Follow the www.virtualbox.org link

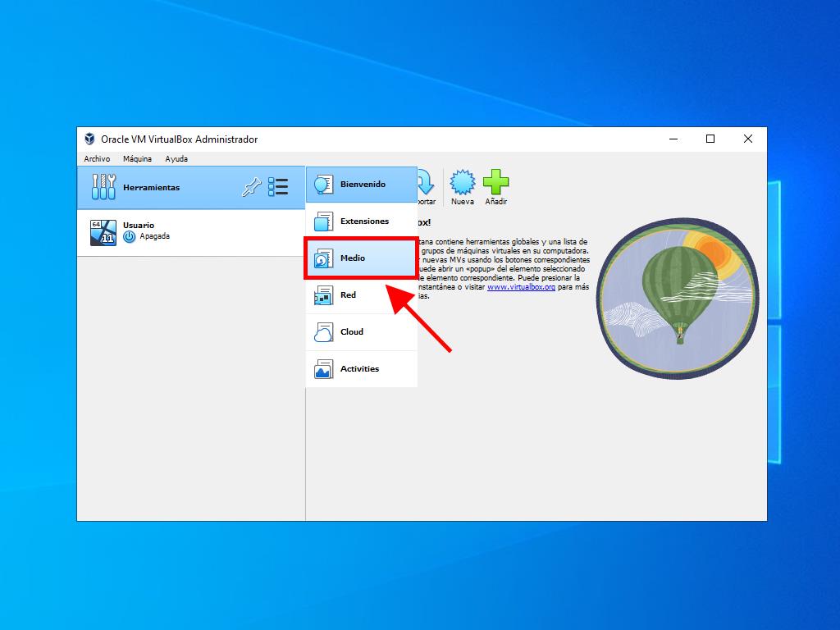521,288
